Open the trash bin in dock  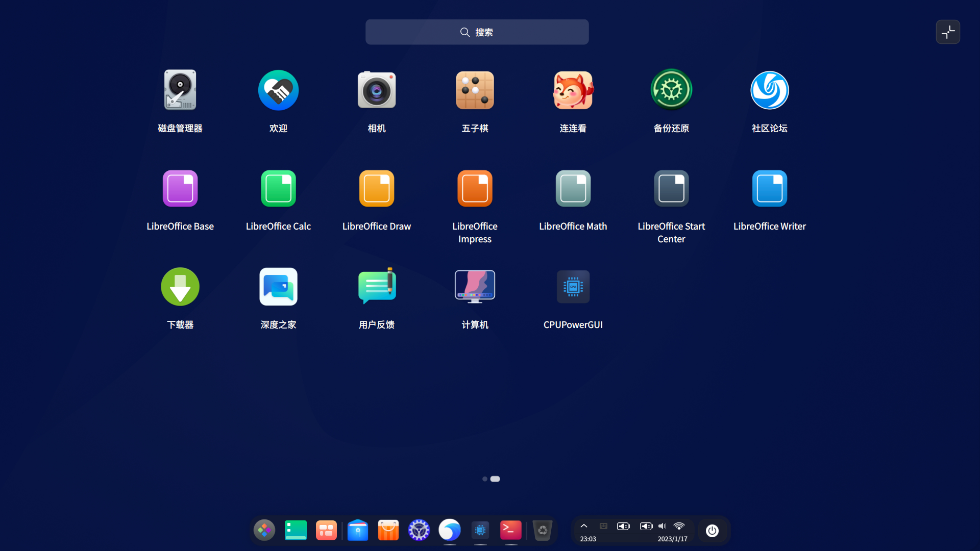tap(542, 531)
